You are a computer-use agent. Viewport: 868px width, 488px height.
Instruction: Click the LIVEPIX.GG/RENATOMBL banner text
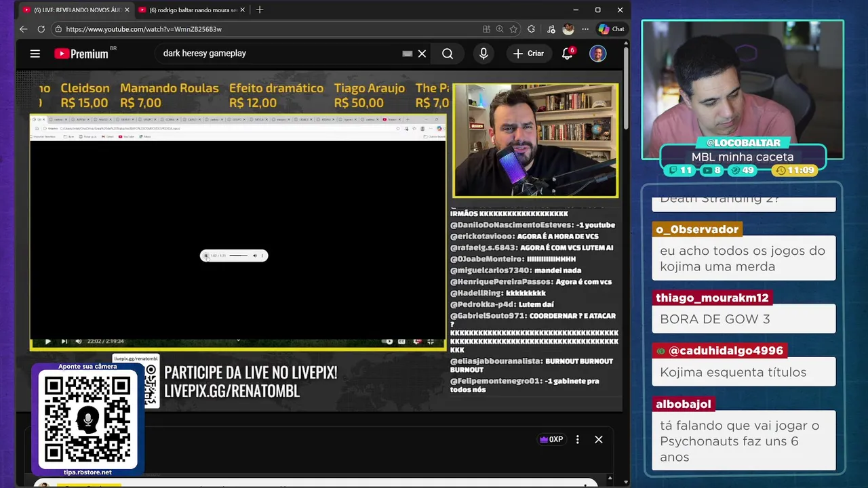pos(232,391)
